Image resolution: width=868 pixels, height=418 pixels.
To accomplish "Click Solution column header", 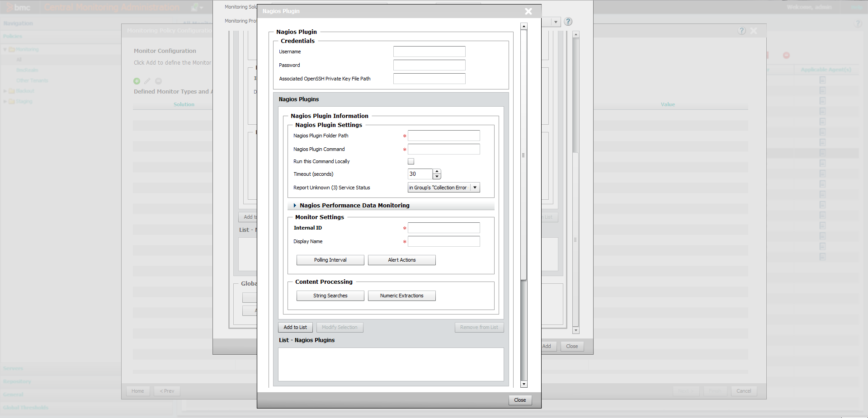I will click(x=184, y=104).
